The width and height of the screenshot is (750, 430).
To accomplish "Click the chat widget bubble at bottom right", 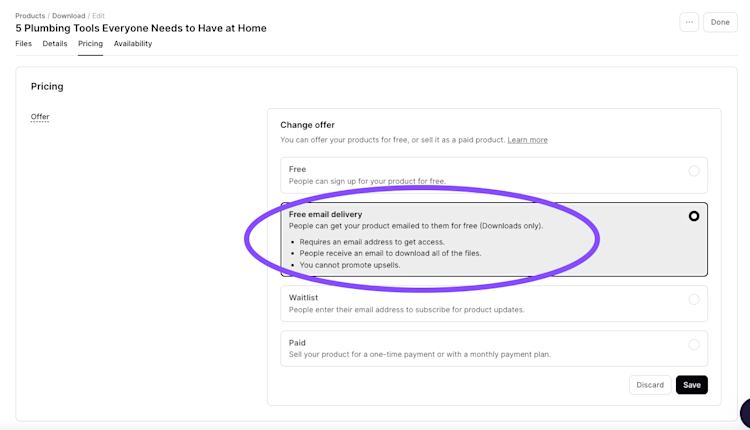I will (745, 412).
